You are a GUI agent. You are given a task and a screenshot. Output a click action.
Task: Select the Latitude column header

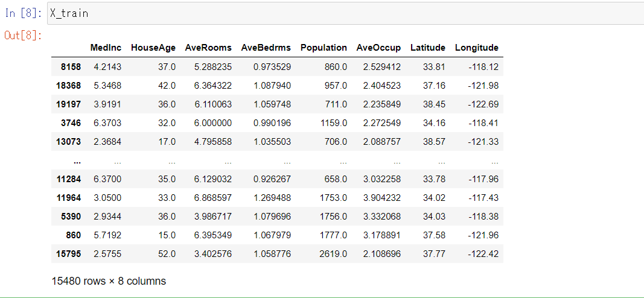point(427,48)
